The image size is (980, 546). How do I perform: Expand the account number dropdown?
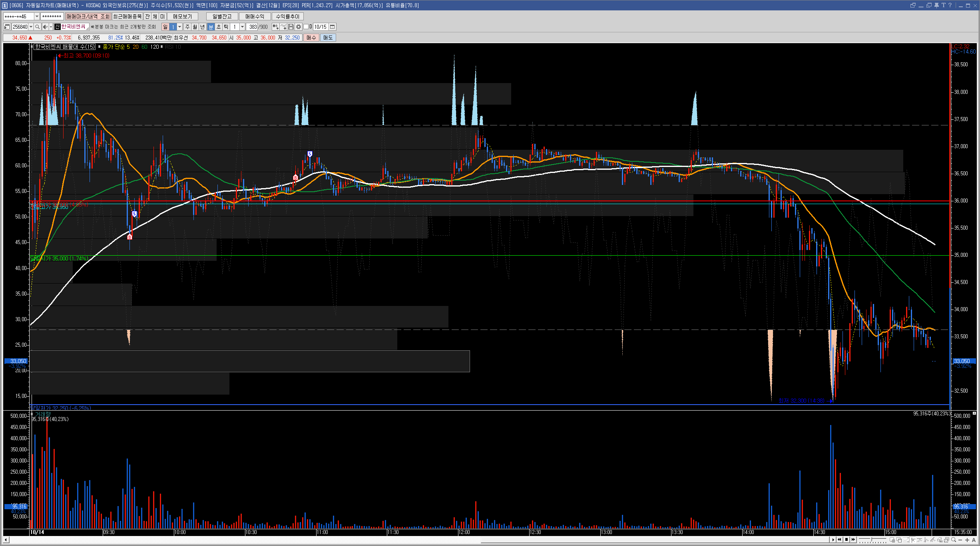(x=37, y=16)
